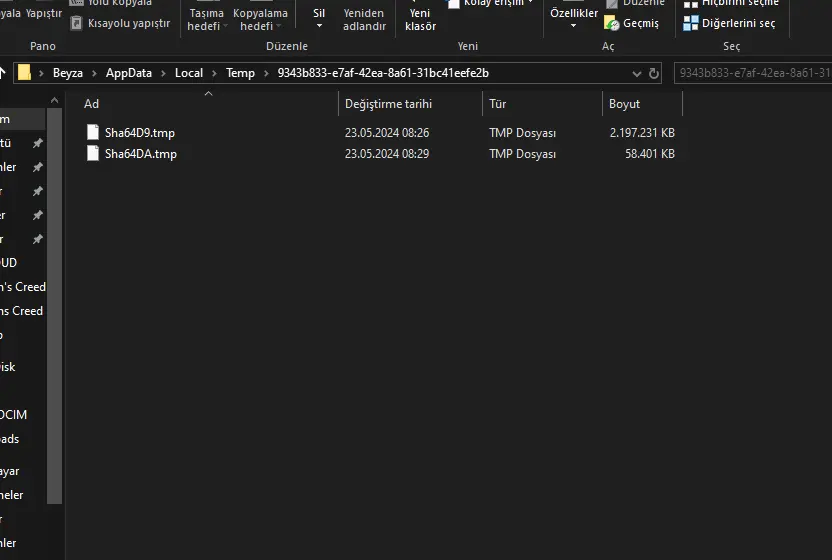This screenshot has width=832, height=560.
Task: Click the 58.401 KB size cell
Action: (x=649, y=154)
